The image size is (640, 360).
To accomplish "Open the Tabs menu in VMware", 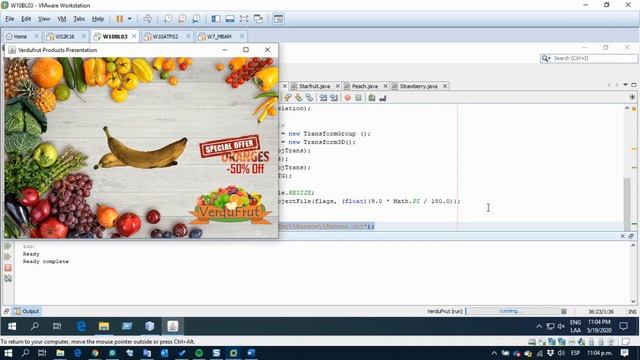I will tap(79, 19).
